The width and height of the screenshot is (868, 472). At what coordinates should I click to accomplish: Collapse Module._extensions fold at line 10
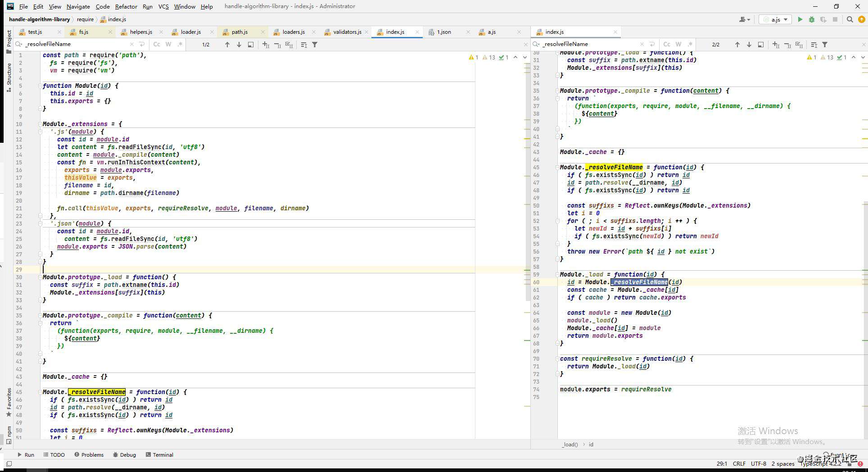pos(40,124)
